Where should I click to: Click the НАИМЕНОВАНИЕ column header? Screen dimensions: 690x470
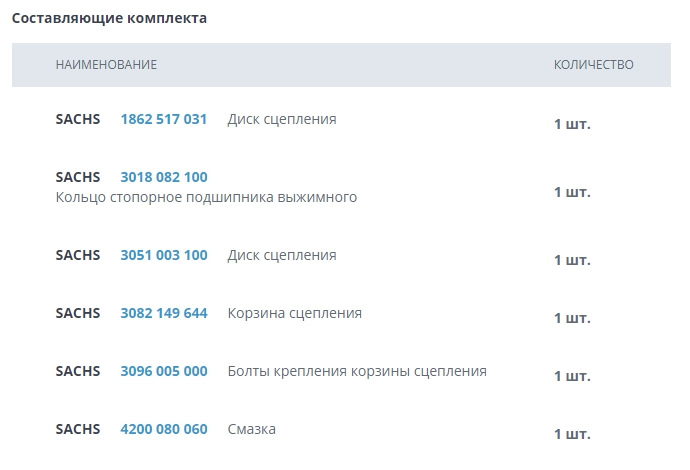106,65
